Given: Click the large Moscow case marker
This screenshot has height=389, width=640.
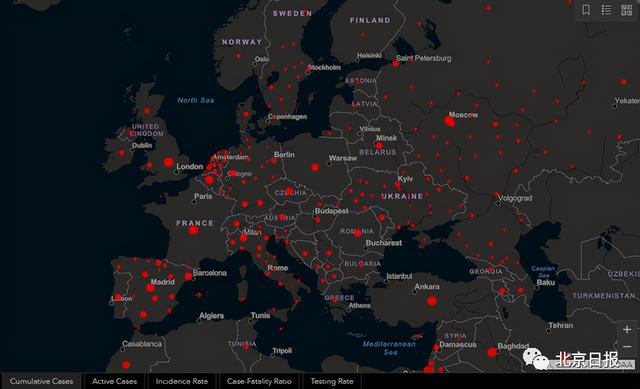Looking at the screenshot, I should (x=449, y=121).
